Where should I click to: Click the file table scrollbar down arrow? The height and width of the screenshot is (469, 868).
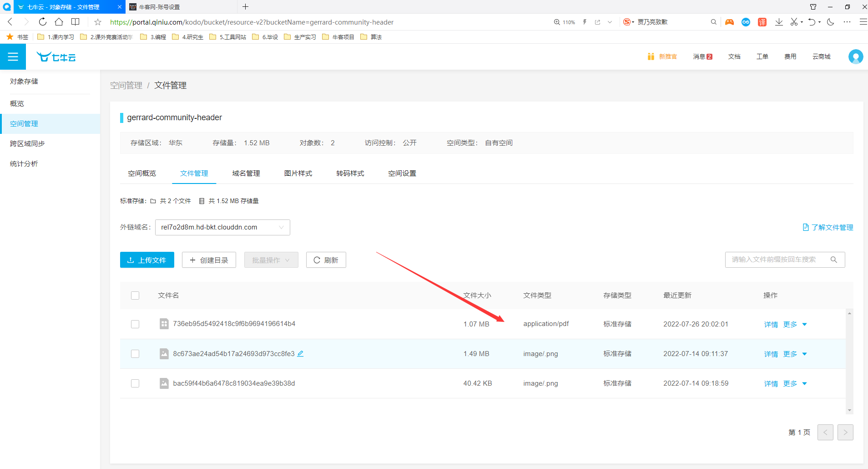pyautogui.click(x=849, y=410)
